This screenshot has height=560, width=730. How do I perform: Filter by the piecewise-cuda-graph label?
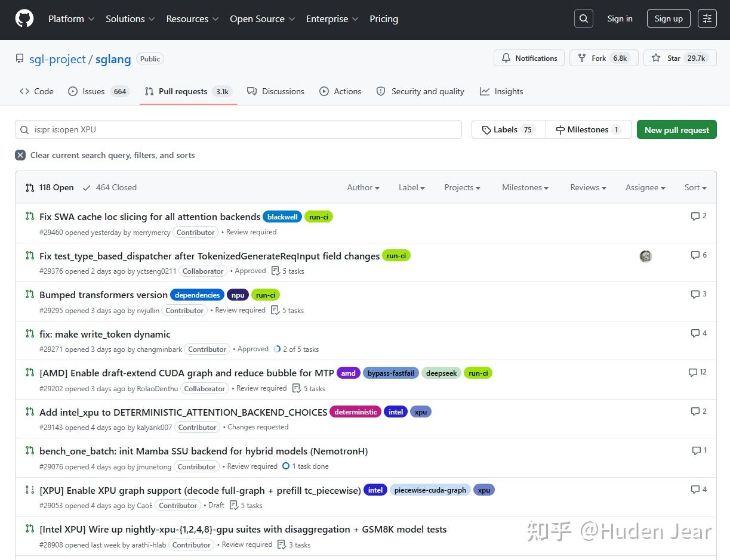430,490
